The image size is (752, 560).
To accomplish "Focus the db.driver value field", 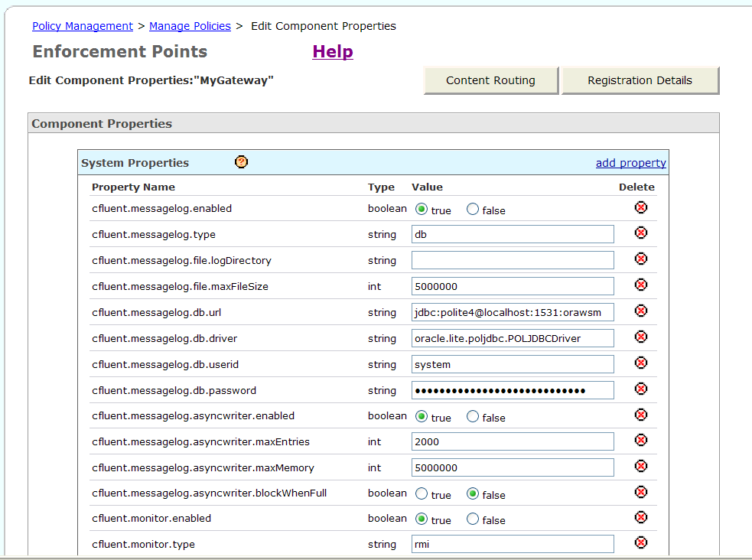I will click(513, 338).
